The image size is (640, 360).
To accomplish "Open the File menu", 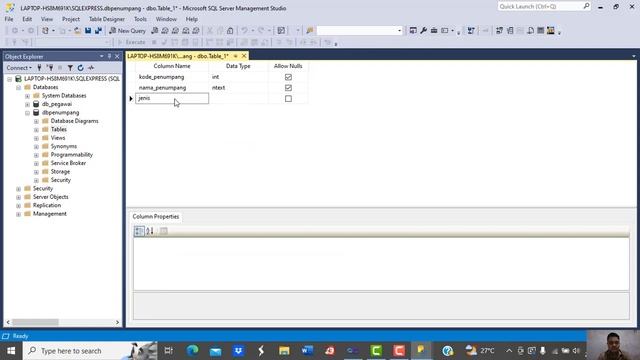I will tap(9, 19).
